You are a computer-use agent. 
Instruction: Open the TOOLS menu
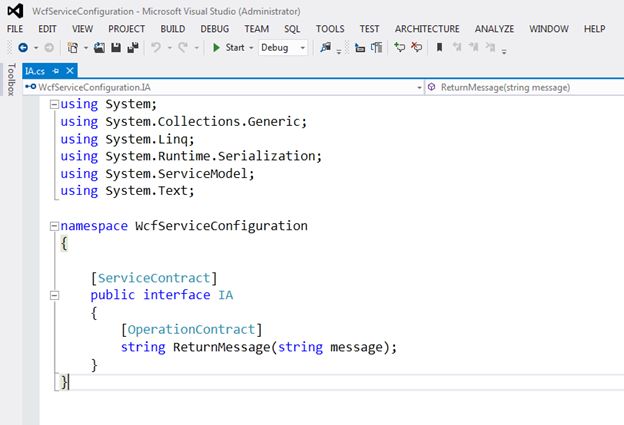click(330, 29)
